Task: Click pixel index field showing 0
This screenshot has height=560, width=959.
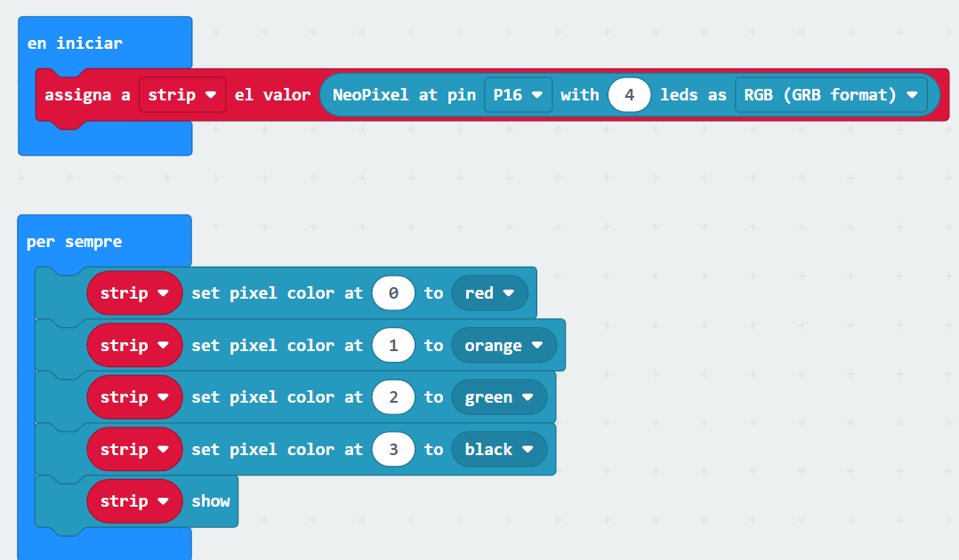Action: click(x=393, y=292)
